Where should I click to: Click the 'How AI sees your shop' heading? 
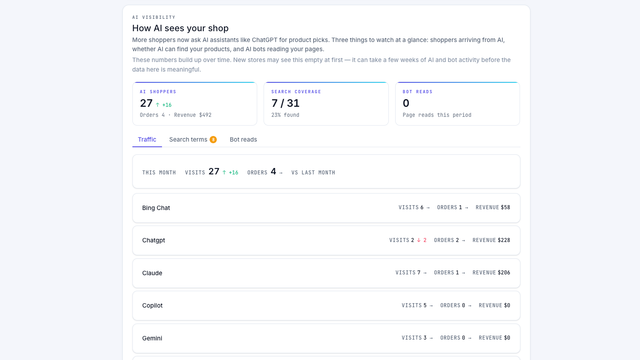pos(180,28)
